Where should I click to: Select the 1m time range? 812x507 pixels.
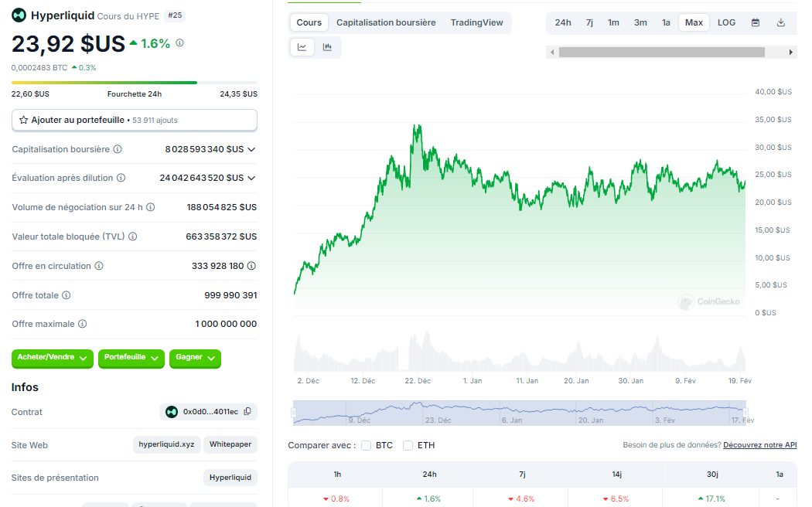click(x=613, y=22)
